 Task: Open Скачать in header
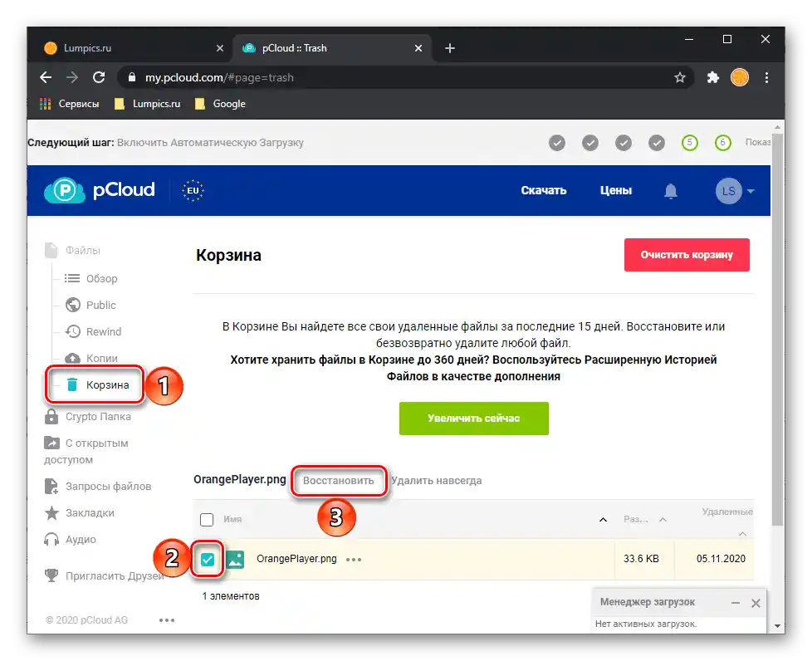pos(544,191)
